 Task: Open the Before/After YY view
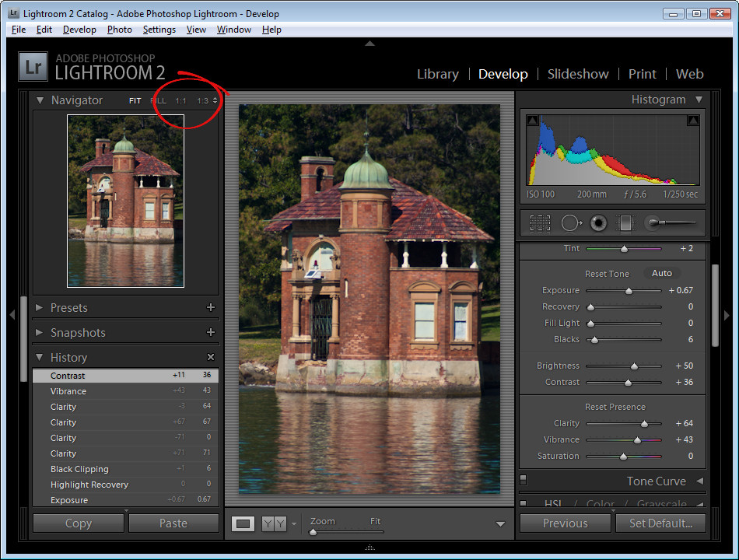tap(274, 523)
